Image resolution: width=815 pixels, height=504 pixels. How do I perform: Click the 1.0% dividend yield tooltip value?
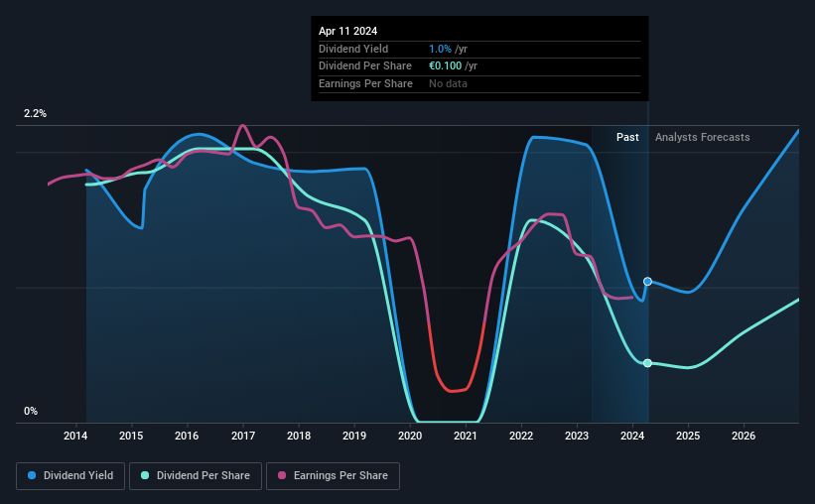click(x=440, y=49)
